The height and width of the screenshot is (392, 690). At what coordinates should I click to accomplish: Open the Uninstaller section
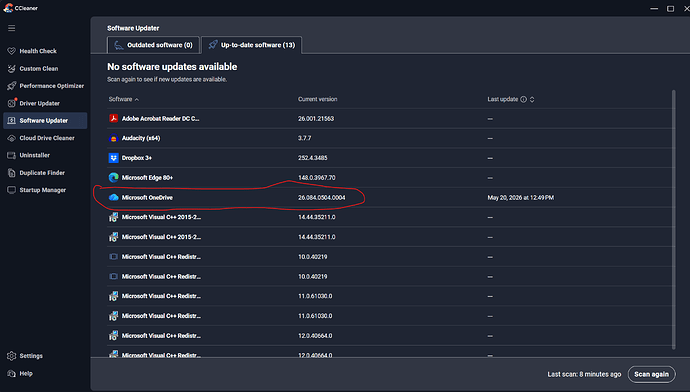click(x=45, y=155)
